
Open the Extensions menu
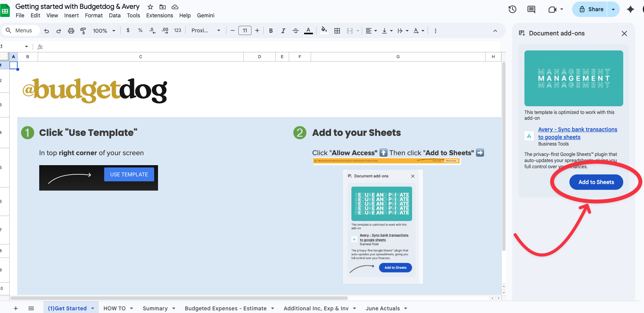(x=160, y=15)
